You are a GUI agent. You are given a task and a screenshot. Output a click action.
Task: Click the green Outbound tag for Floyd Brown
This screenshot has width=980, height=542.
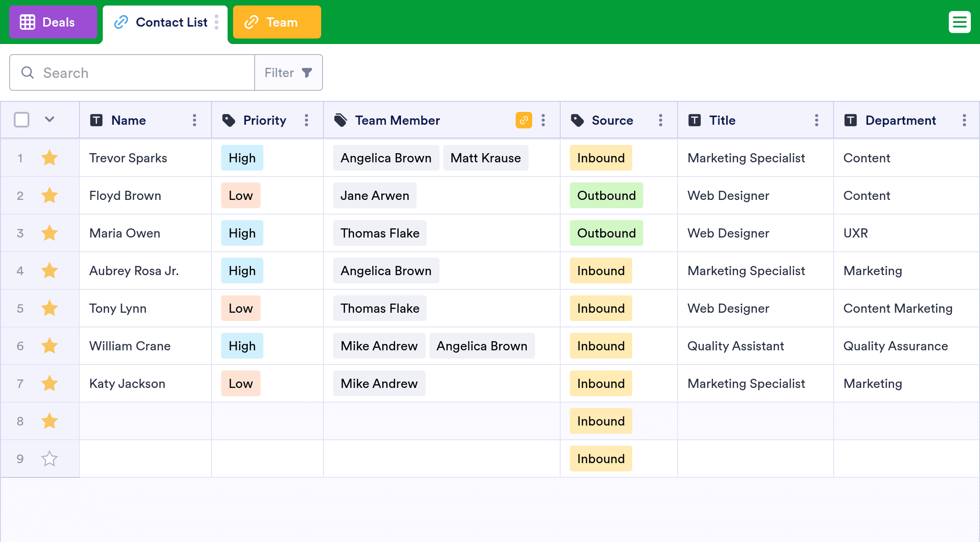[x=606, y=195]
